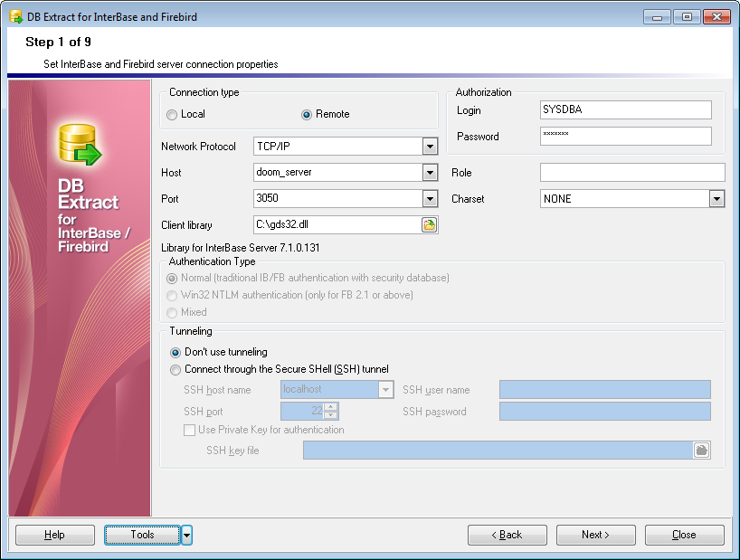Click the DB Extract database logo
The height and width of the screenshot is (560, 740).
pos(80,145)
